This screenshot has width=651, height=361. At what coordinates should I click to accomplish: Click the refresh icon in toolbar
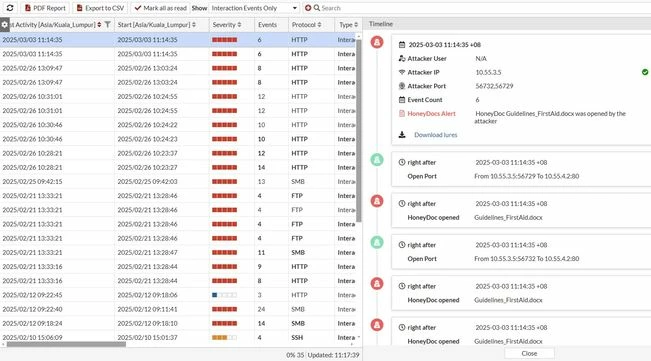tap(10, 8)
